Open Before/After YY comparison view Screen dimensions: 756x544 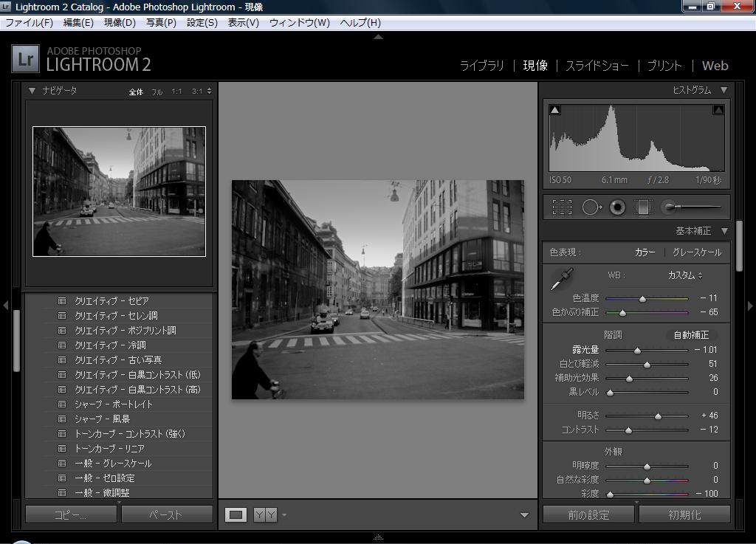point(265,515)
